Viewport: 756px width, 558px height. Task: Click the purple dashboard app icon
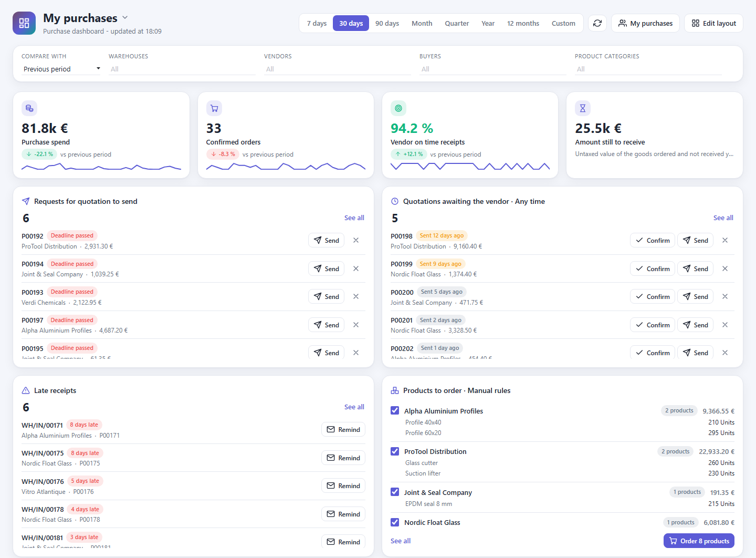(24, 23)
